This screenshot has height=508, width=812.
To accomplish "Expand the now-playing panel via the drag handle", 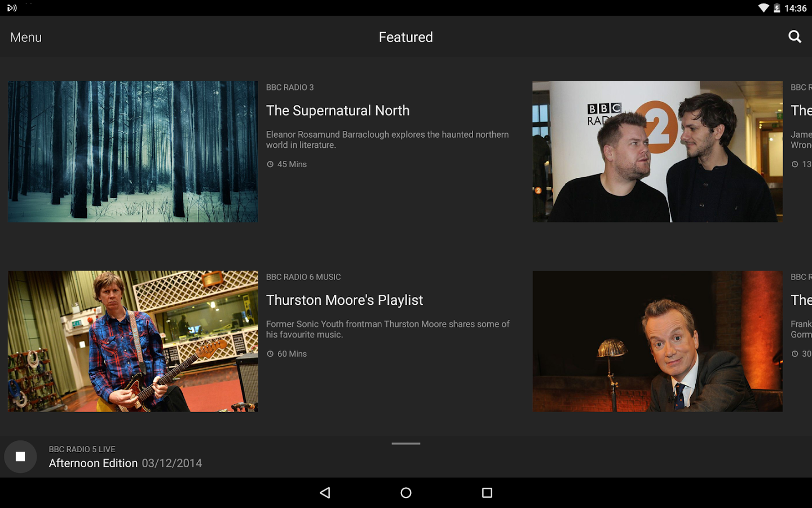I will pos(405,444).
